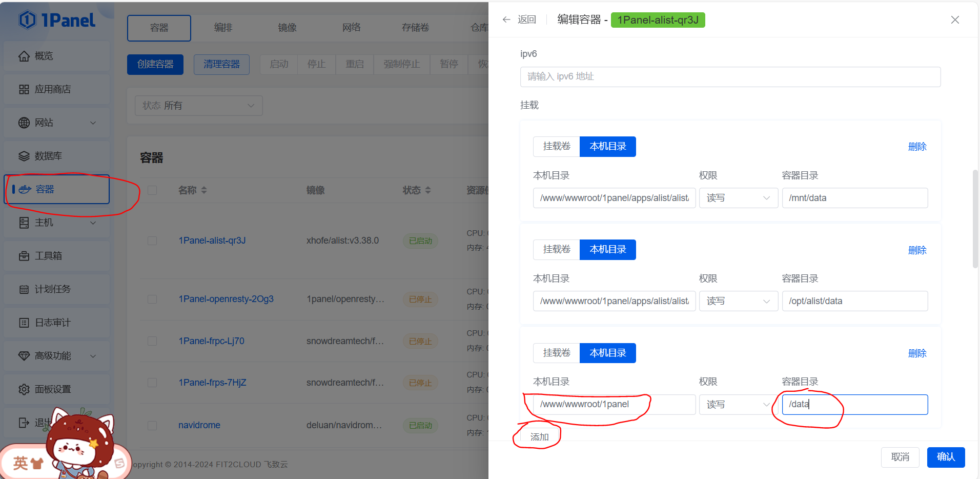Check the 1Panel-alist-qr3J row checkbox
This screenshot has width=980, height=479.
point(152,241)
